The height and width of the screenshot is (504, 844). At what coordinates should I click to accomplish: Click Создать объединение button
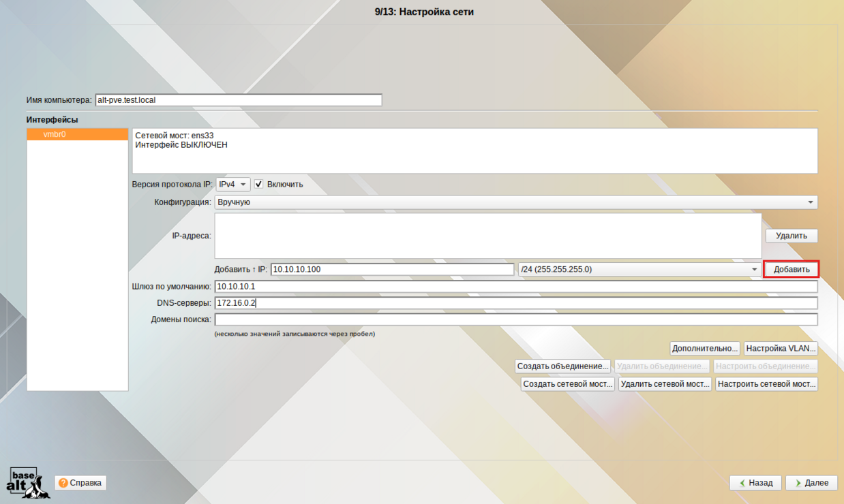(562, 366)
